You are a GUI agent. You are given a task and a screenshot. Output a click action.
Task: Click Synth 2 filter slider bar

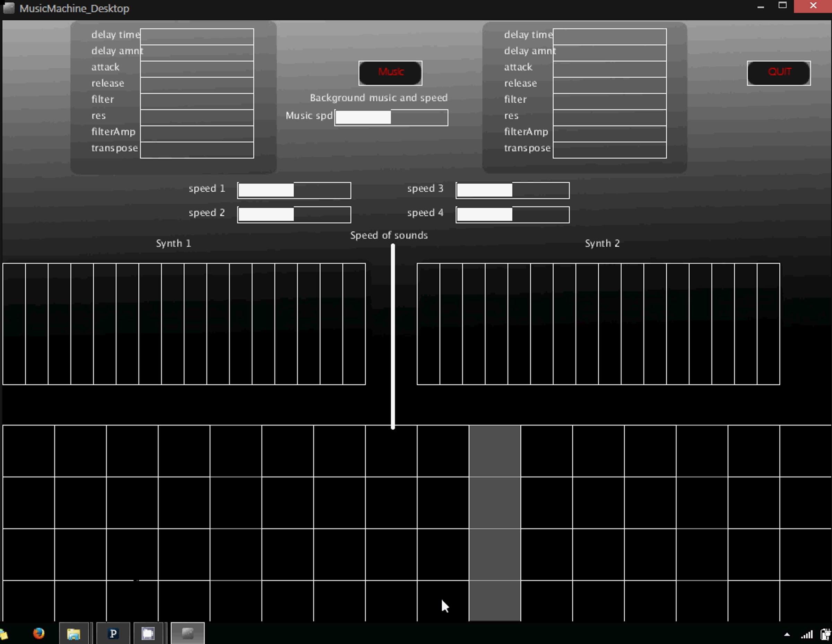[609, 101]
